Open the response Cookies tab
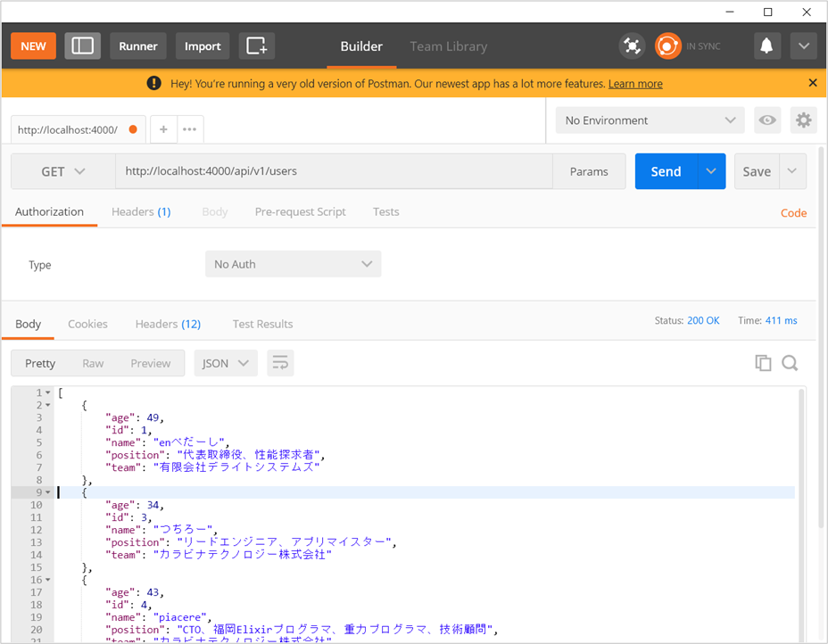 point(87,324)
